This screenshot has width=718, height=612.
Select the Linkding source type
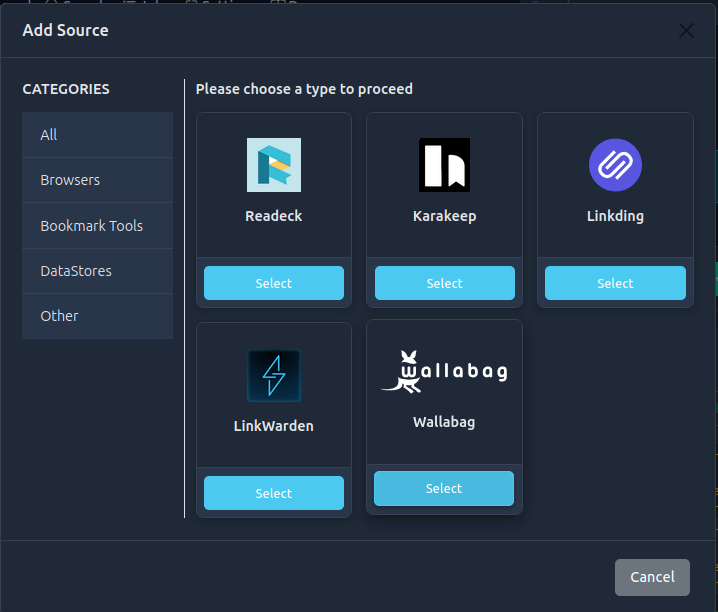pyautogui.click(x=615, y=283)
